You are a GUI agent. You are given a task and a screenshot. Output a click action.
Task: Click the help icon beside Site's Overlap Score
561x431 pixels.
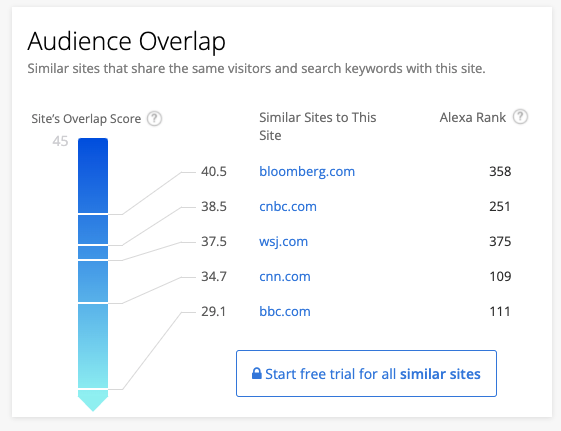click(x=155, y=118)
